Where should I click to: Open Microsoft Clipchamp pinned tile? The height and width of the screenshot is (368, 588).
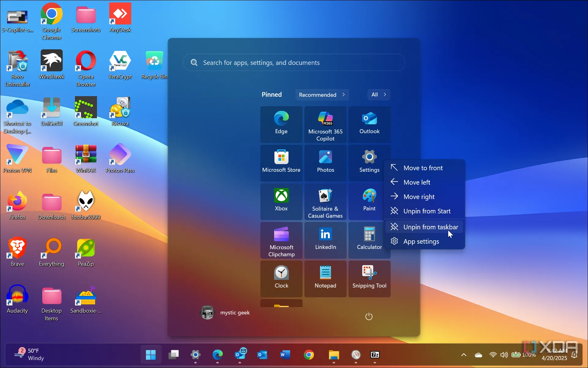(x=281, y=240)
